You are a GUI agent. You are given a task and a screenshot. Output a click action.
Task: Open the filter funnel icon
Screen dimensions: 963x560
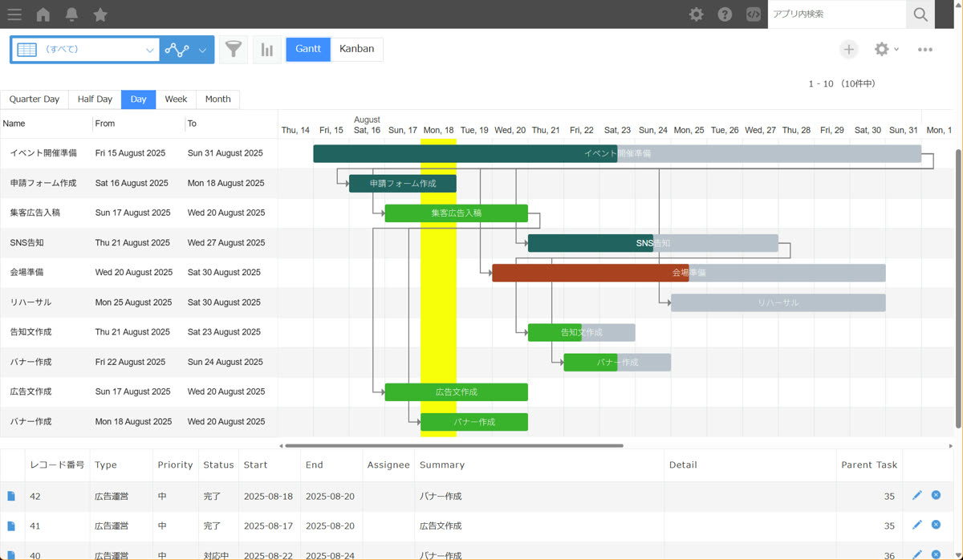(234, 50)
